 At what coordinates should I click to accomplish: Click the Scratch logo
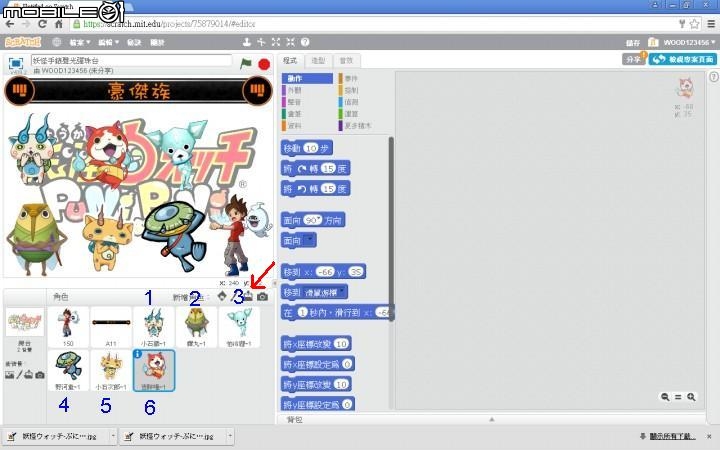pyautogui.click(x=23, y=42)
